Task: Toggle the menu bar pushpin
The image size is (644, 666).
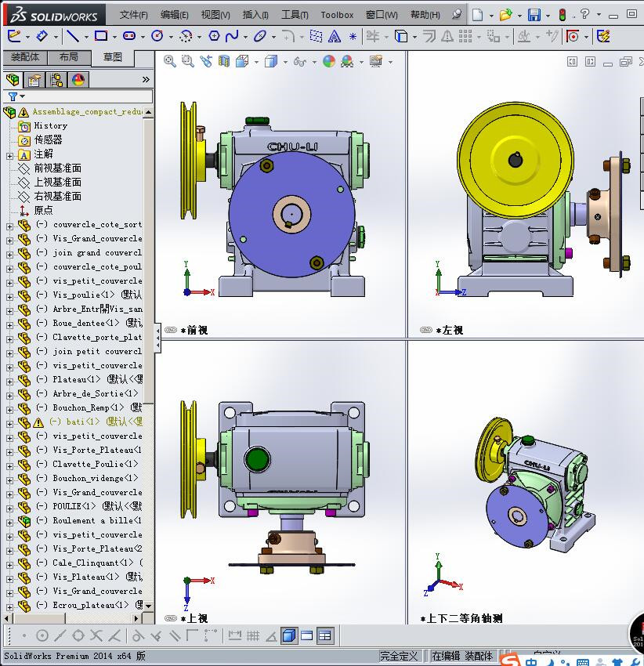Action: pos(457,14)
